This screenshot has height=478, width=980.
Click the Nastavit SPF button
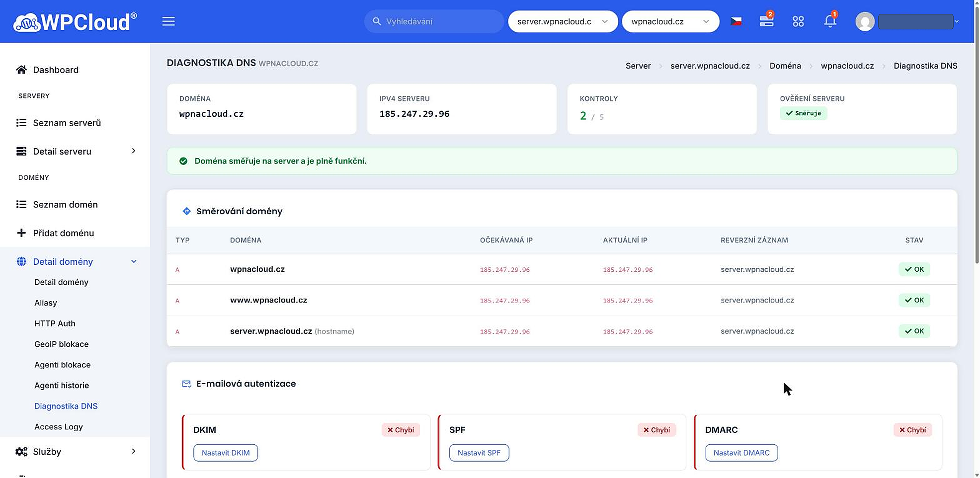[x=479, y=453]
